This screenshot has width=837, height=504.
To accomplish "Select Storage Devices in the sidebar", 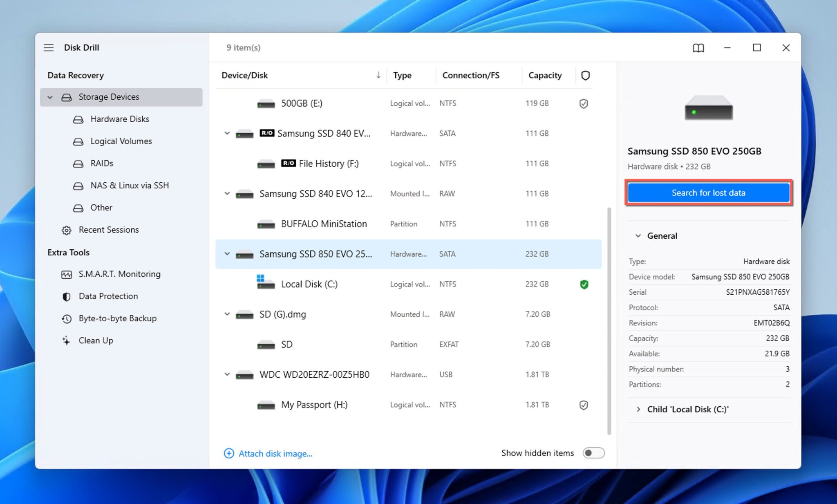I will [121, 97].
